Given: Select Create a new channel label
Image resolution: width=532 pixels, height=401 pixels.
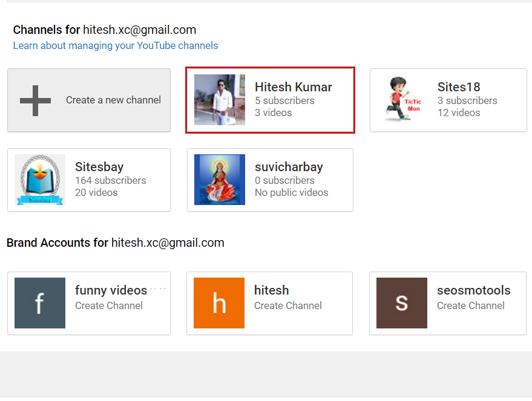Looking at the screenshot, I should (x=113, y=100).
